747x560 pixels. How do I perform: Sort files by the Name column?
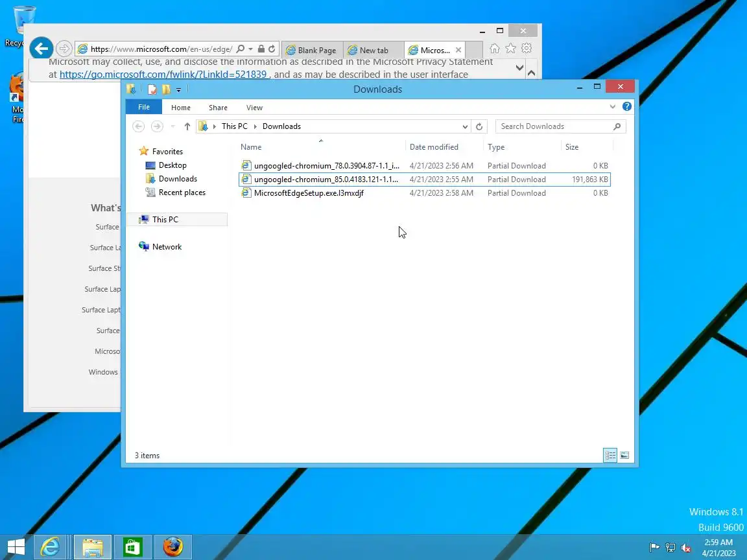pyautogui.click(x=321, y=147)
